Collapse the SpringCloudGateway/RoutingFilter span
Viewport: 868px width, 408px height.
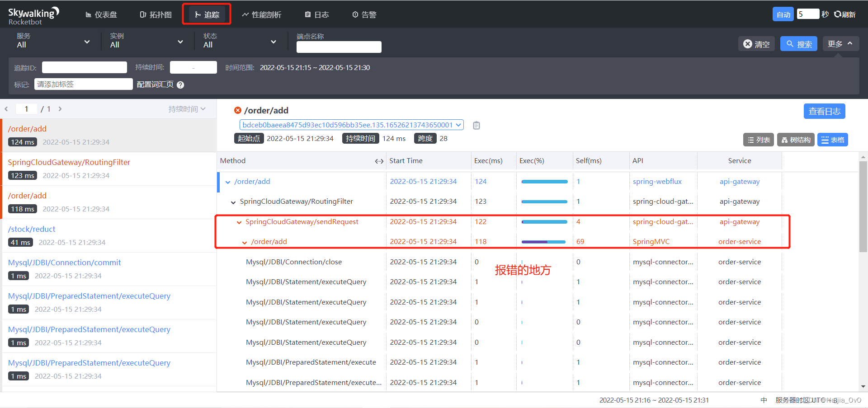point(233,202)
